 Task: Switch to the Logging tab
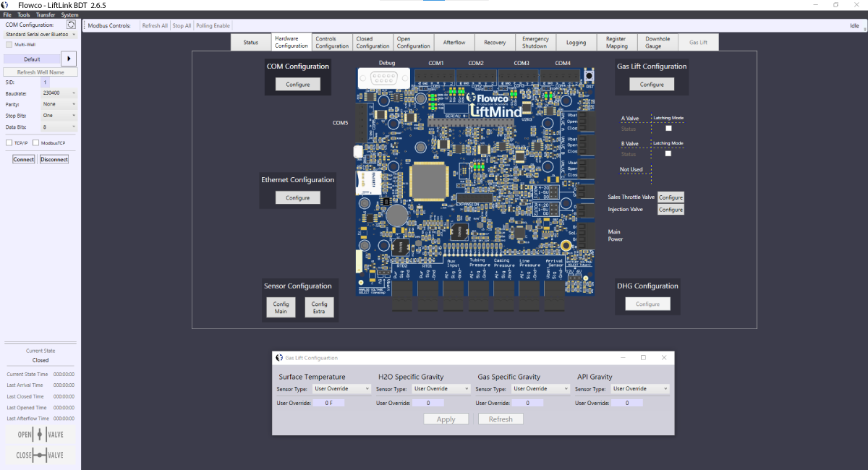coord(576,43)
